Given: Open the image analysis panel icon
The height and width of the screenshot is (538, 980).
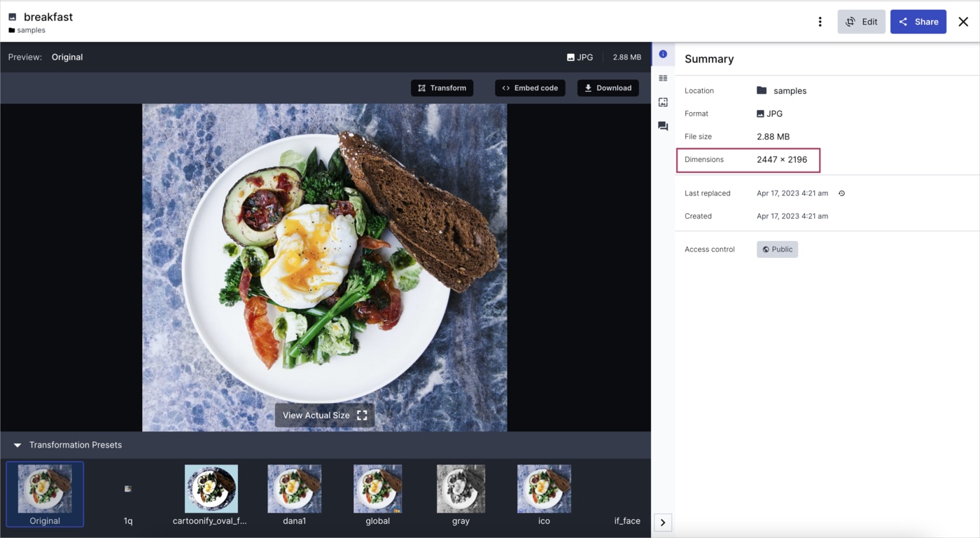Looking at the screenshot, I should click(663, 102).
